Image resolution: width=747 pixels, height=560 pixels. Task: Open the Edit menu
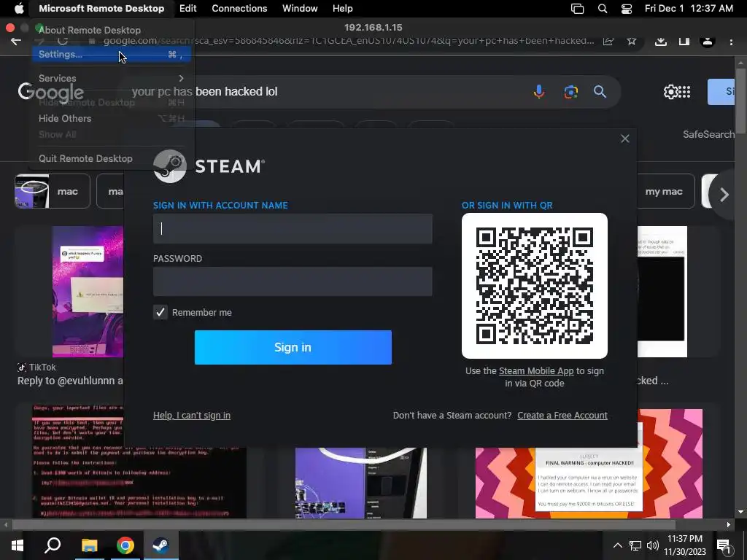pyautogui.click(x=187, y=8)
